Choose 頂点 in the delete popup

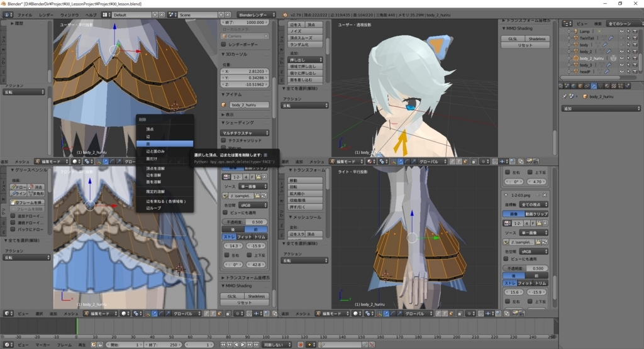(165, 129)
